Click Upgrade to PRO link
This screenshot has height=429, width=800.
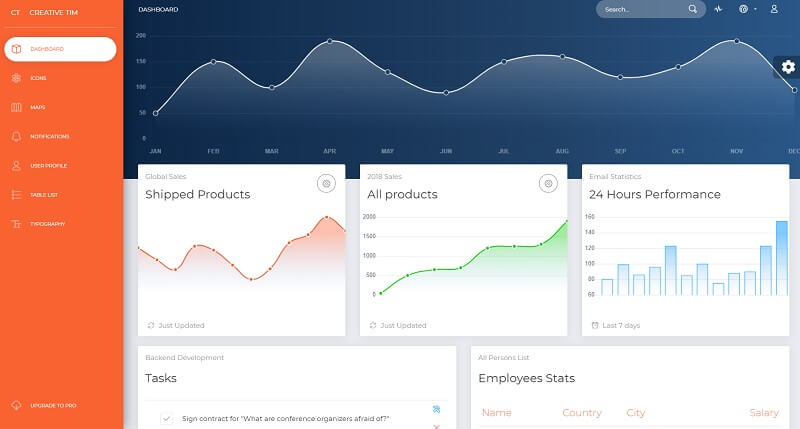(52, 405)
